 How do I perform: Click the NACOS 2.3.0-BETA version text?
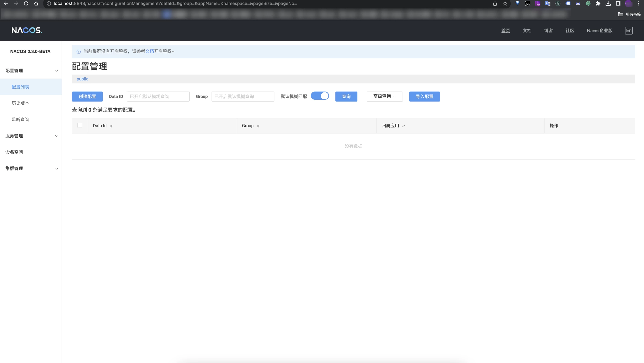30,51
